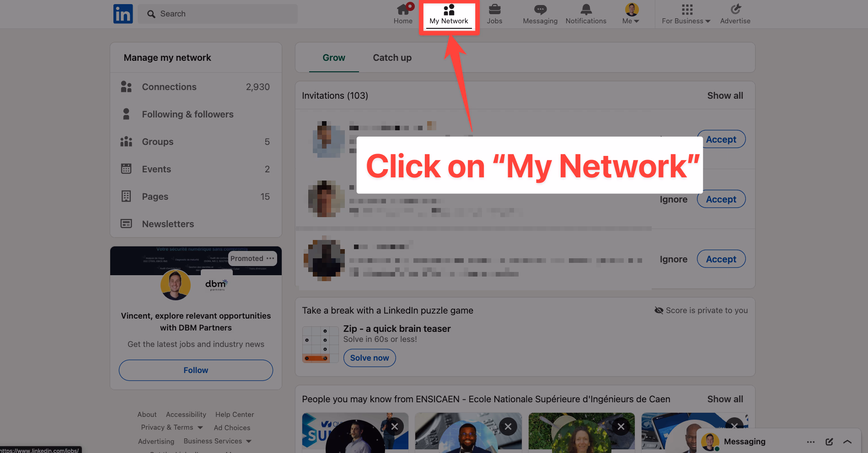Open the Advertising footer link
The width and height of the screenshot is (868, 453).
point(156,442)
